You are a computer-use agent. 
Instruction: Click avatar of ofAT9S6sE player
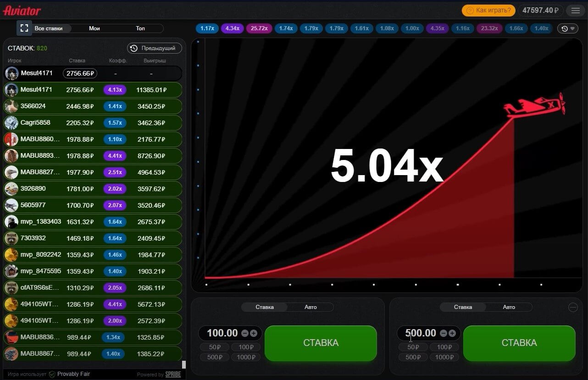[11, 288]
